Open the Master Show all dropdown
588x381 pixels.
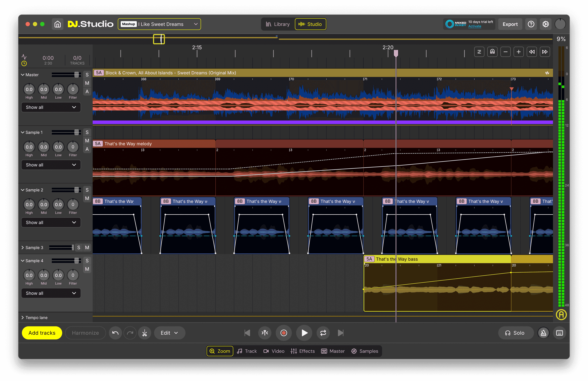(x=51, y=107)
